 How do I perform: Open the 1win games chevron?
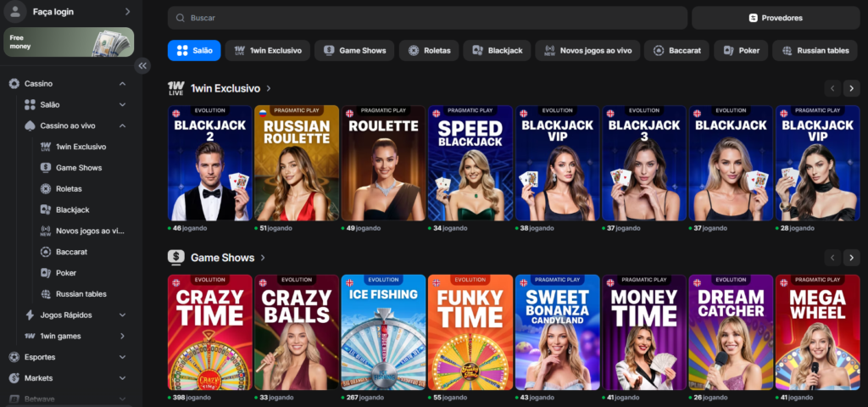[122, 336]
